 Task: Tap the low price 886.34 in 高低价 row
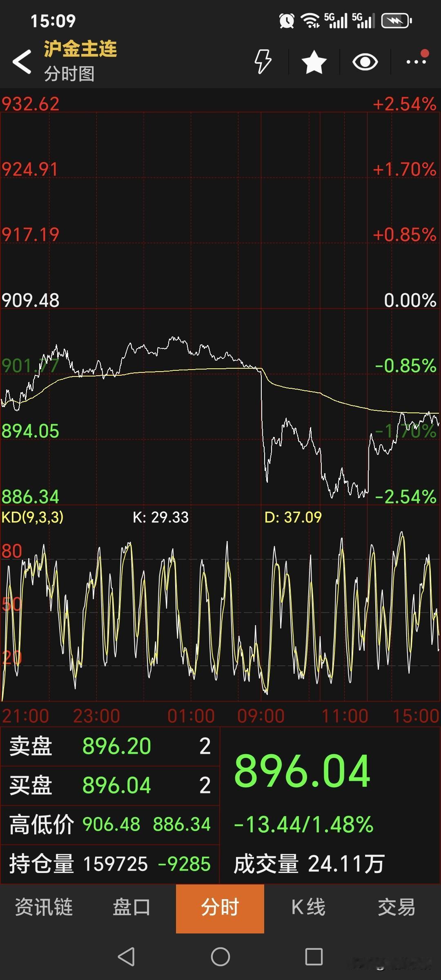(182, 824)
